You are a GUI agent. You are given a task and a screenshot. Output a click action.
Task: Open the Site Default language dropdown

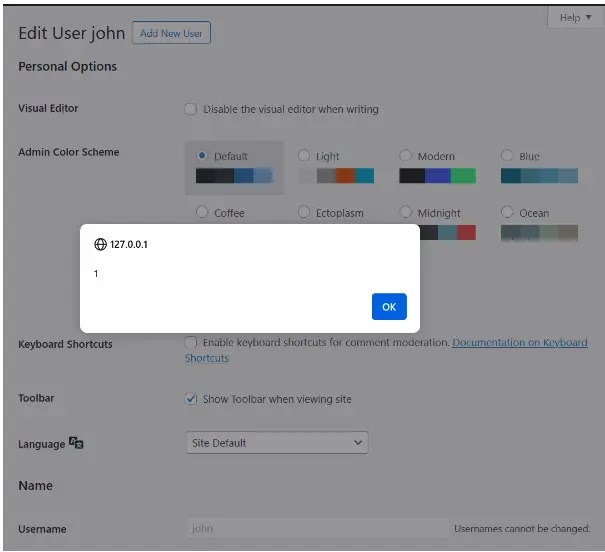pos(277,442)
